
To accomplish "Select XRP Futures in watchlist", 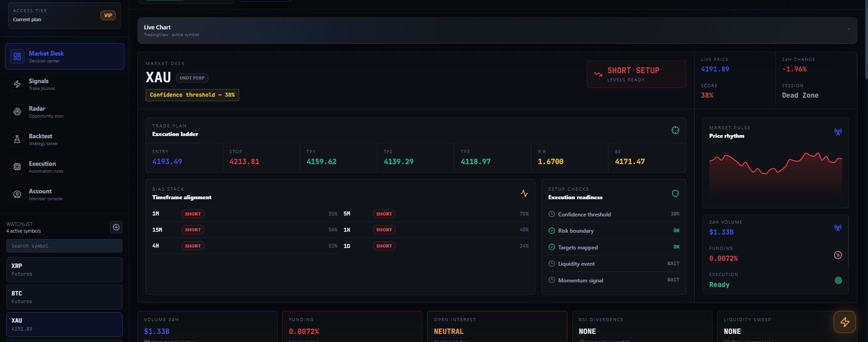I will point(64,270).
